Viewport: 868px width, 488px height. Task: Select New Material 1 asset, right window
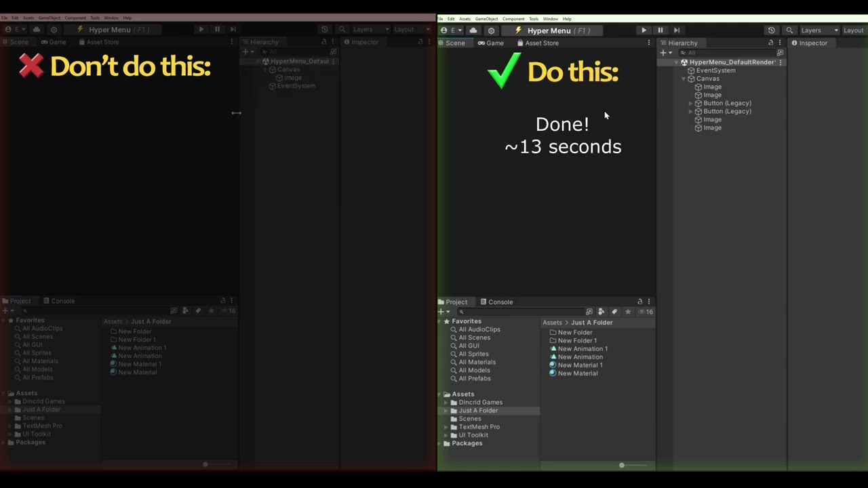pos(580,365)
